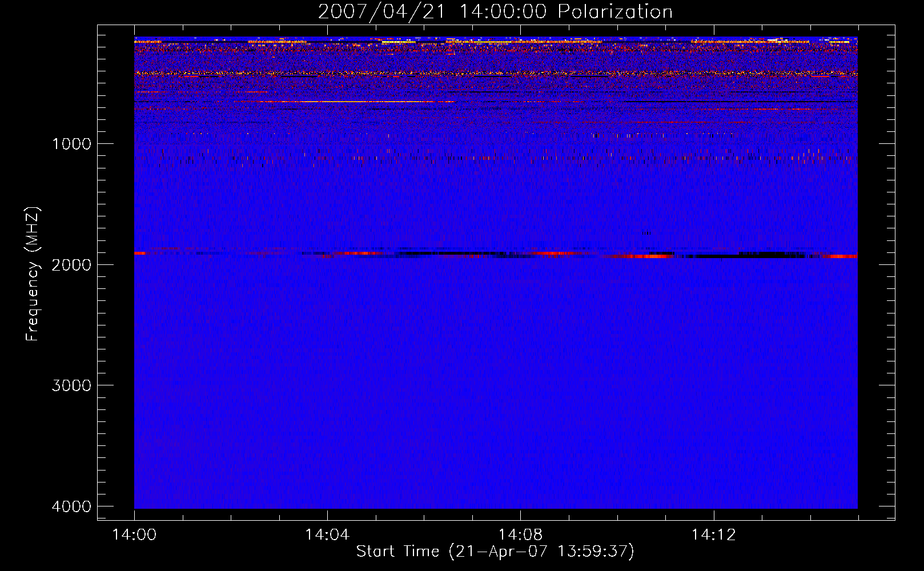Click the 3000 frequency tick label
The height and width of the screenshot is (571, 924).
71,385
